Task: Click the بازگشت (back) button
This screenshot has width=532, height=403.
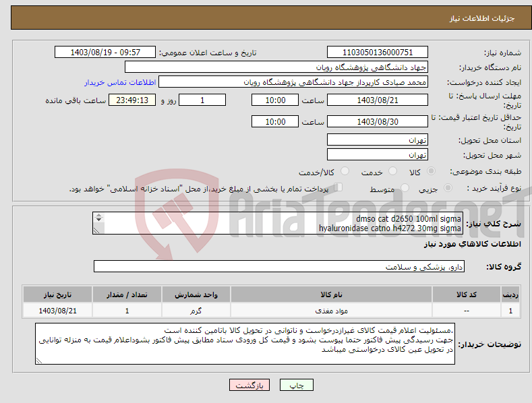Action: pyautogui.click(x=249, y=385)
